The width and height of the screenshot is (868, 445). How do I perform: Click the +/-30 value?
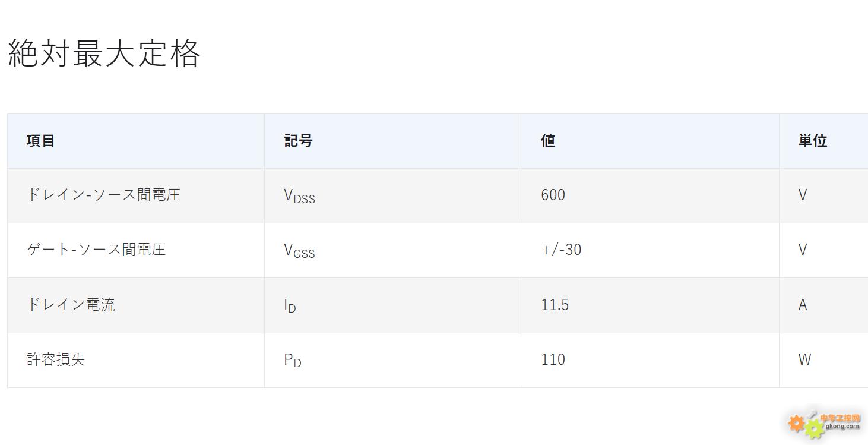pyautogui.click(x=561, y=250)
